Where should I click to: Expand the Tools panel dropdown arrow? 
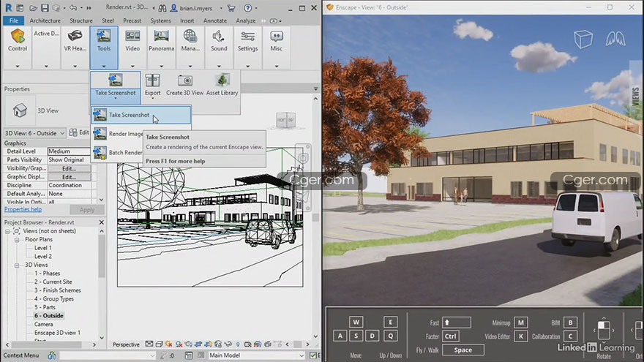[104, 66]
